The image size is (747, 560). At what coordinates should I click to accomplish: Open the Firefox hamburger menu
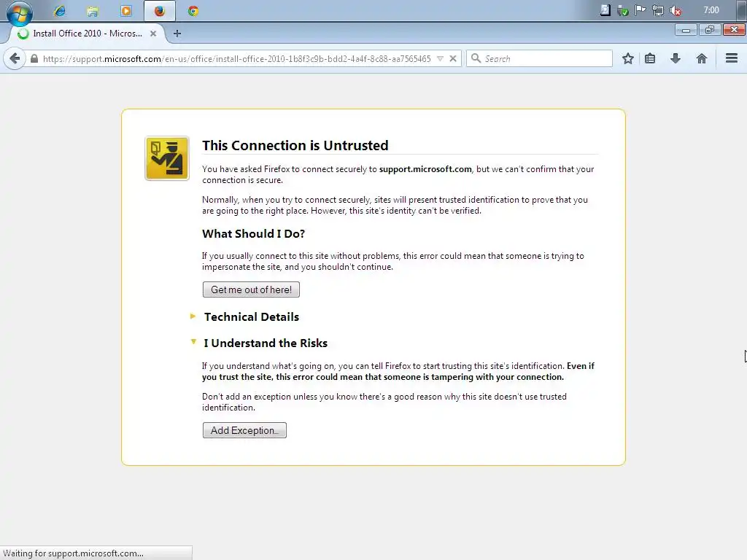coord(732,58)
